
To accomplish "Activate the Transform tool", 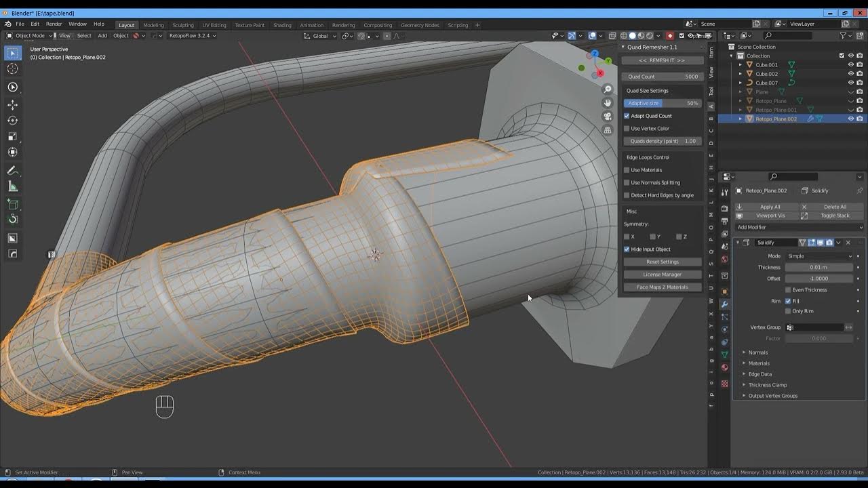I will pos(13,152).
